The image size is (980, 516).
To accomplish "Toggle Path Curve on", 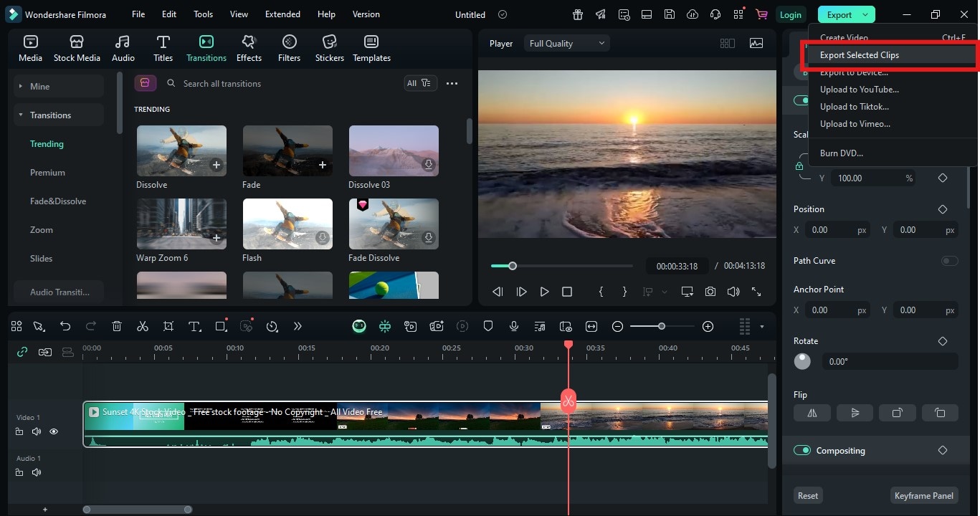I will coord(950,261).
